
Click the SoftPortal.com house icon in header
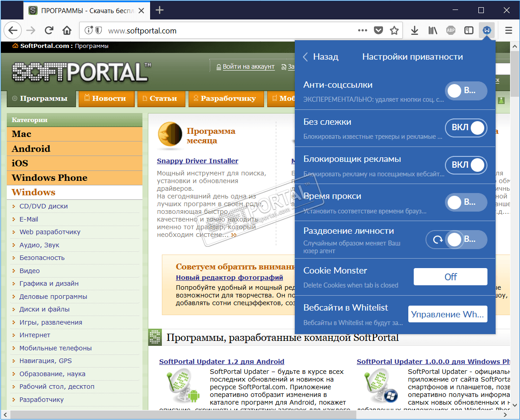pos(15,46)
